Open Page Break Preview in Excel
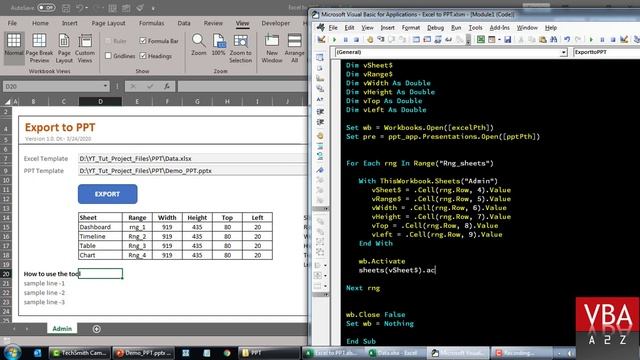640x360 pixels. (39, 48)
